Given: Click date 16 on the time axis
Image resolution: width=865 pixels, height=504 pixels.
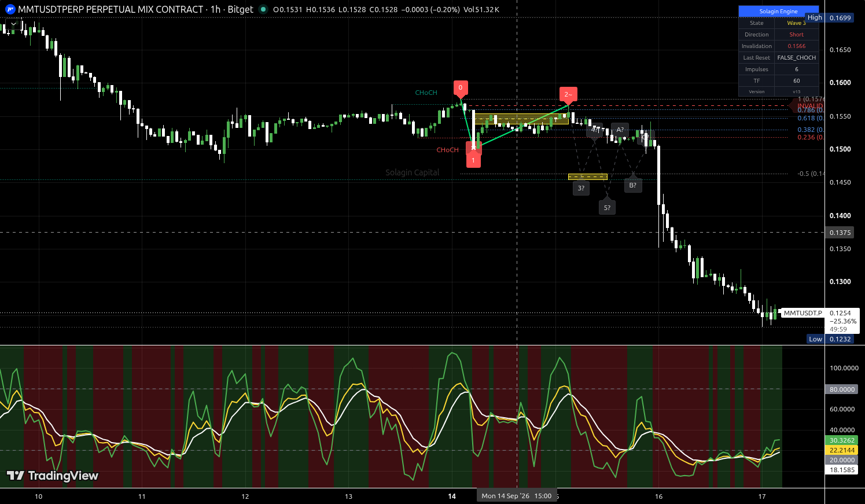Looking at the screenshot, I should (658, 496).
